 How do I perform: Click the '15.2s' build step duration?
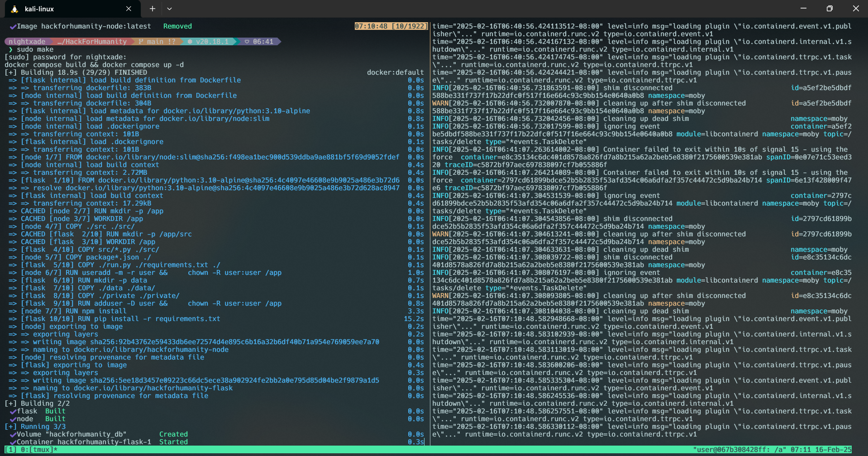point(414,319)
